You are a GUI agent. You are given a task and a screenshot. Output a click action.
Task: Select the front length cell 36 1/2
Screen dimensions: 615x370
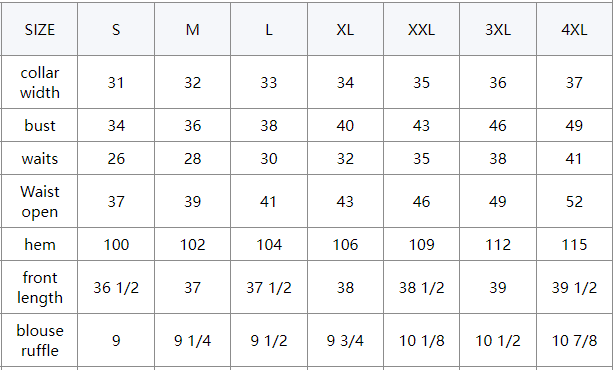(x=116, y=287)
